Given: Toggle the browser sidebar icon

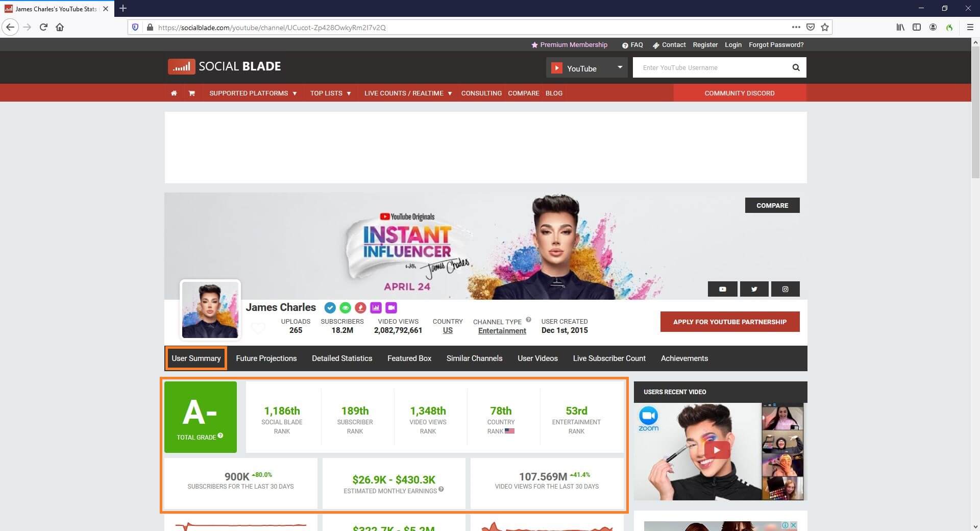Looking at the screenshot, I should click(917, 27).
